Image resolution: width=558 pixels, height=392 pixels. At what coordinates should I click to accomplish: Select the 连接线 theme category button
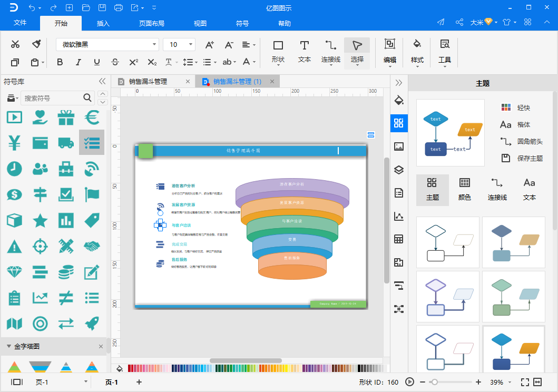497,190
